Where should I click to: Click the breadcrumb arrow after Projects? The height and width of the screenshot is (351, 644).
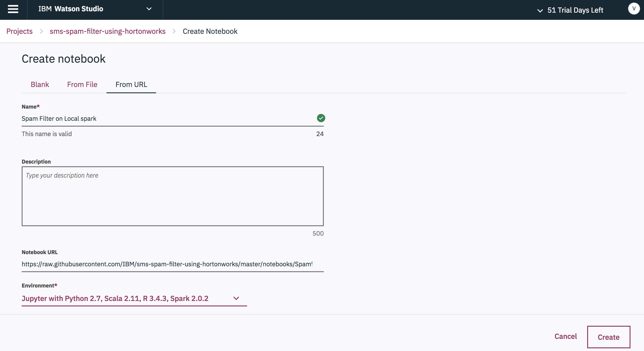[x=41, y=31]
